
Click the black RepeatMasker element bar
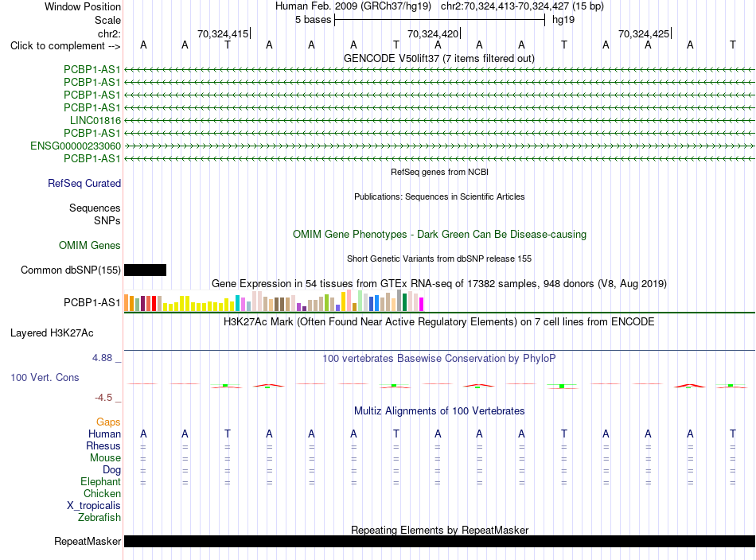(x=439, y=541)
